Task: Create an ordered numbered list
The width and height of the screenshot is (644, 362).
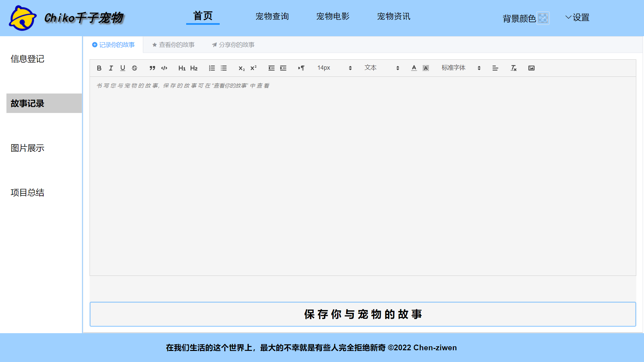Action: pos(212,68)
